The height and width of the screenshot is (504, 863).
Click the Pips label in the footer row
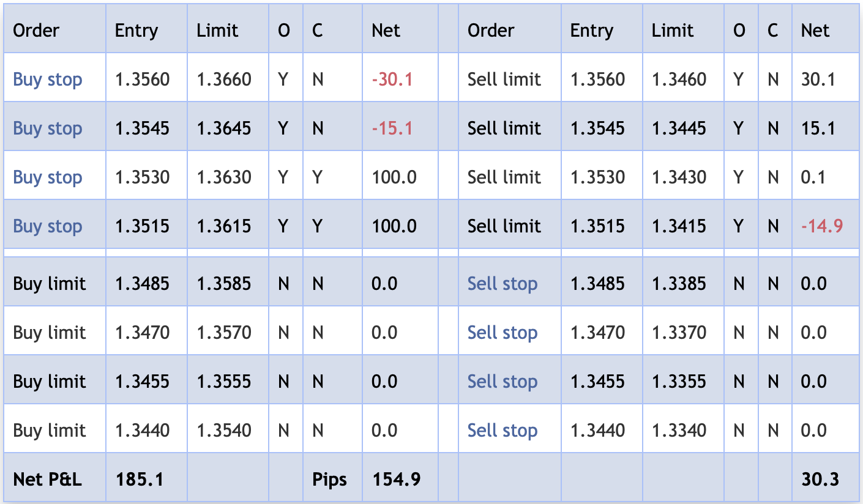[x=329, y=479]
